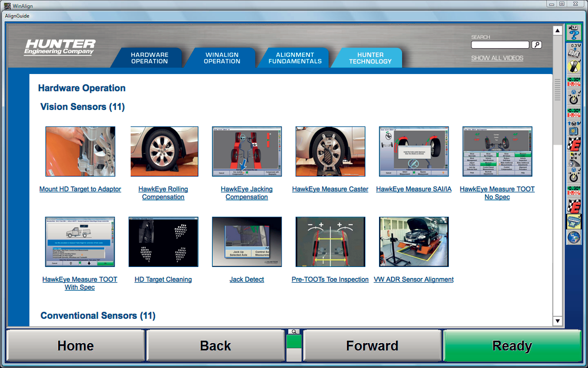Viewport: 588px width, 368px height.
Task: Select the Hunter Technology tab
Action: [x=370, y=58]
